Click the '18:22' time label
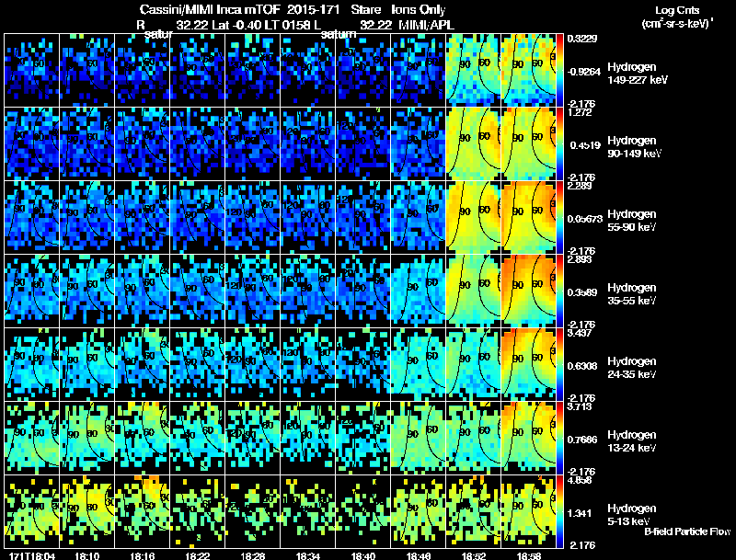 click(198, 555)
